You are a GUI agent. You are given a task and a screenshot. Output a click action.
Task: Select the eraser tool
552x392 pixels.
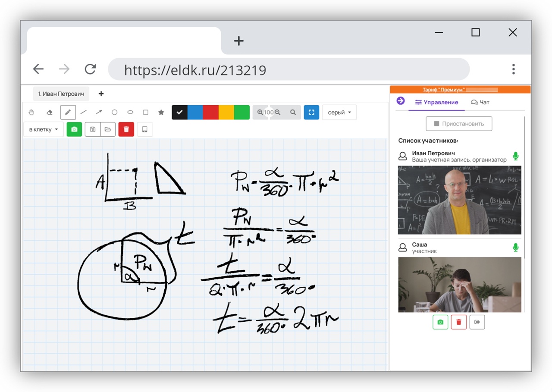pyautogui.click(x=49, y=113)
